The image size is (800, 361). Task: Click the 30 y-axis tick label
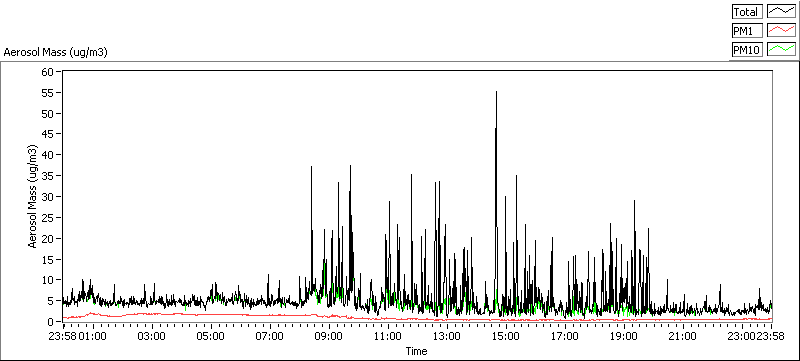pyautogui.click(x=48, y=196)
